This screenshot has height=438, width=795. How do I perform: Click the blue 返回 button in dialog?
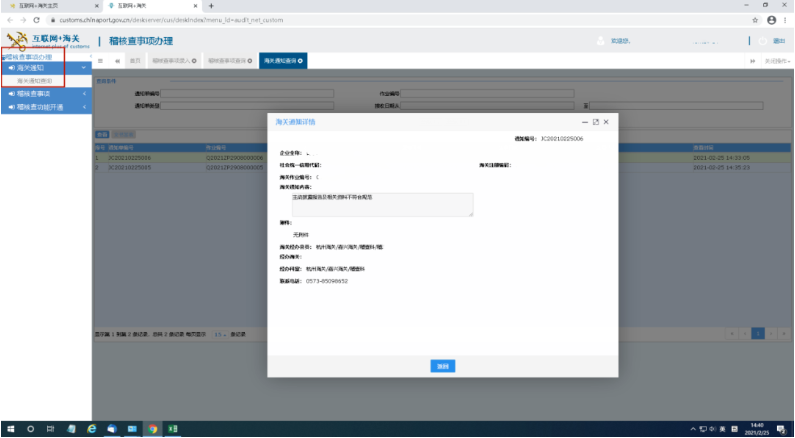tap(443, 366)
